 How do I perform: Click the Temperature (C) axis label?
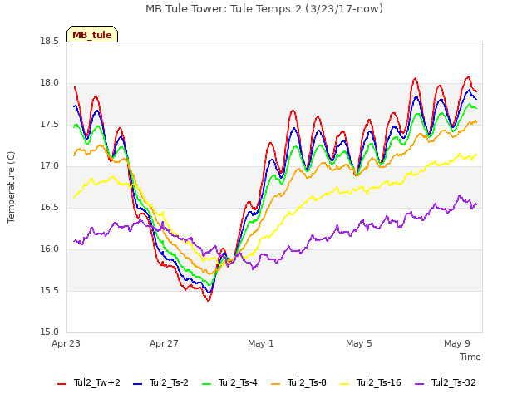11,187
